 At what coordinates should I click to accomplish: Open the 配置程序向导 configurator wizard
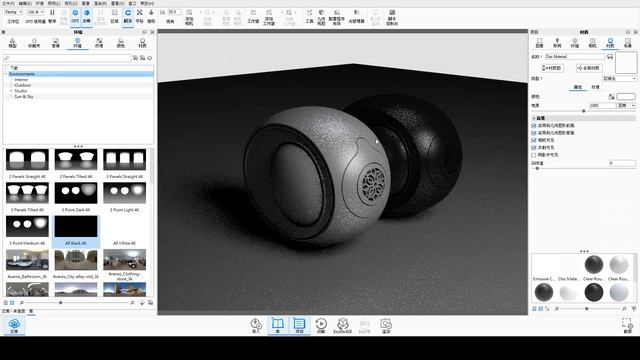pos(336,18)
